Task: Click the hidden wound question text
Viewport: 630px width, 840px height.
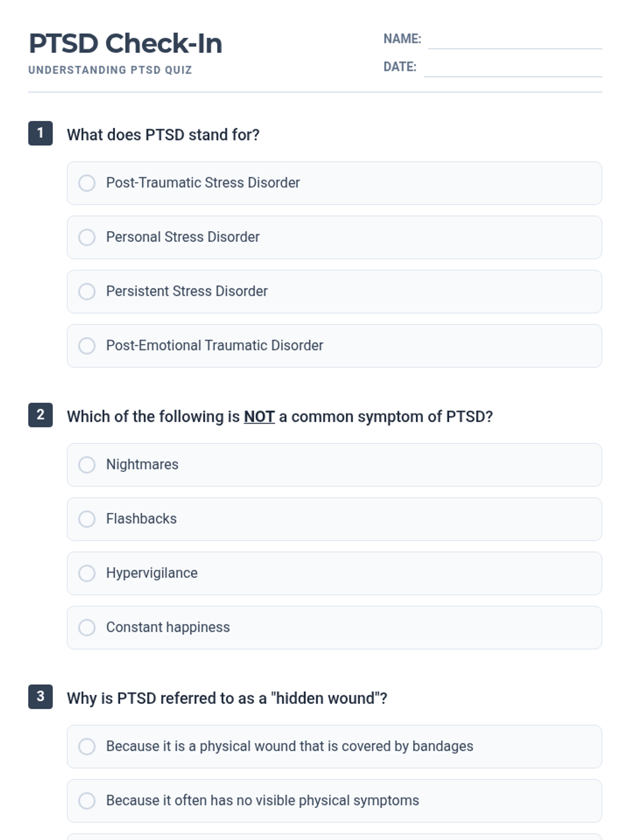Action: (x=227, y=699)
